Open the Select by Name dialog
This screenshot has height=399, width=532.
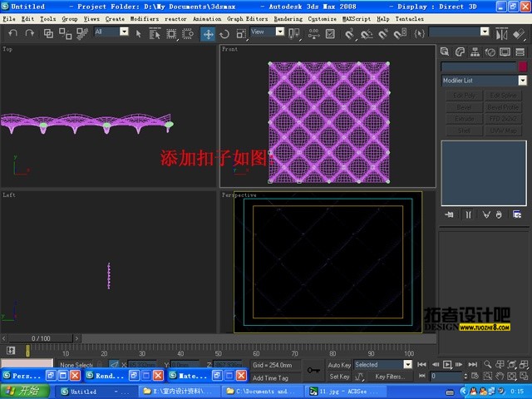coord(155,33)
